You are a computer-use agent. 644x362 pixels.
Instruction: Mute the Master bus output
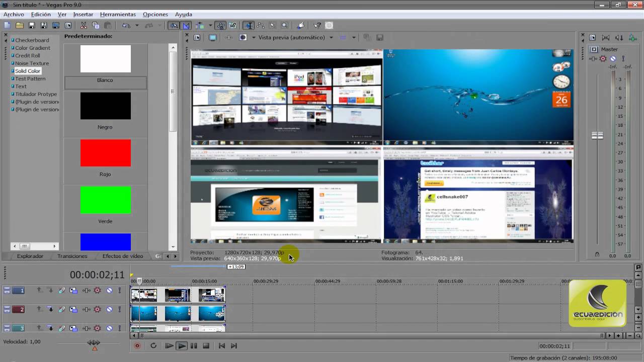tap(613, 59)
